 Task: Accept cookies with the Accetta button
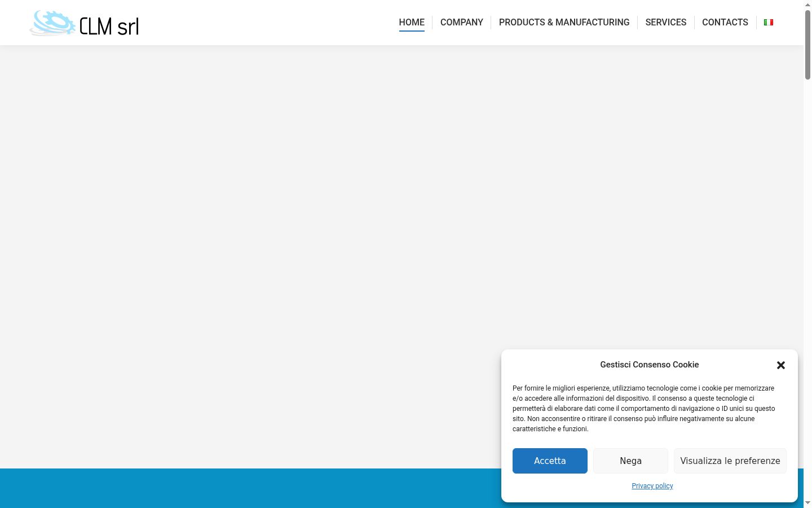pos(550,461)
